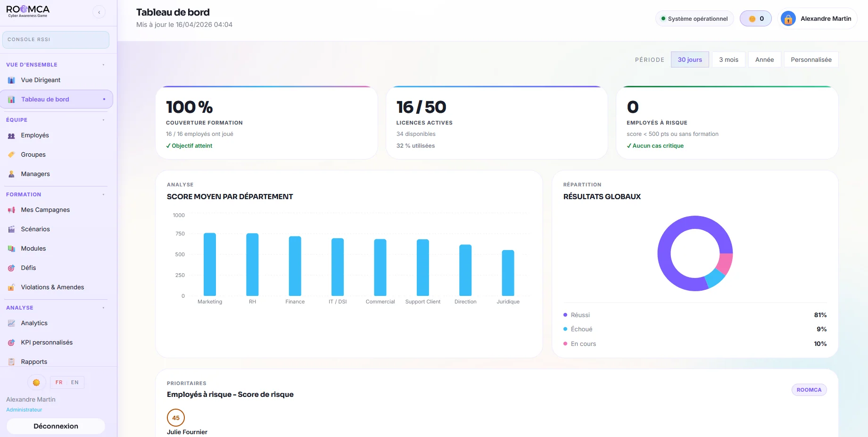Image resolution: width=868 pixels, height=437 pixels.
Task: Click the "En cours" legend label
Action: coord(584,344)
